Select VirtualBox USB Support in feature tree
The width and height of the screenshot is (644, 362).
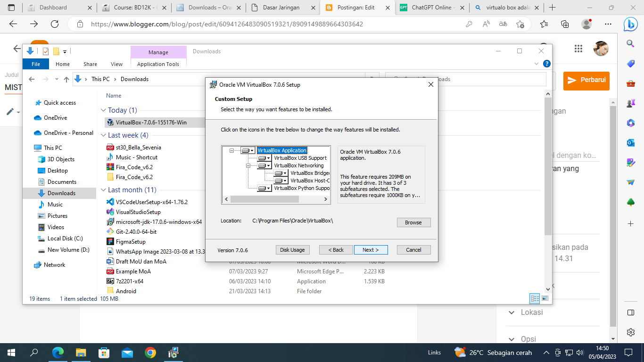pos(300,158)
